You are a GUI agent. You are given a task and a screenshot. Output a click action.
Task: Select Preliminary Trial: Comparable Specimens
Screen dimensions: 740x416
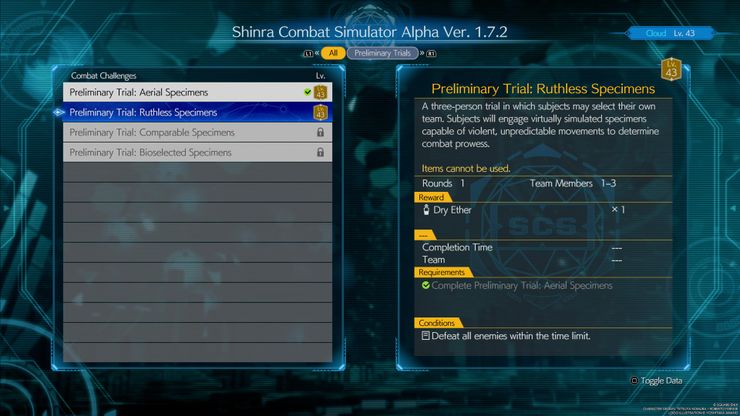point(197,132)
